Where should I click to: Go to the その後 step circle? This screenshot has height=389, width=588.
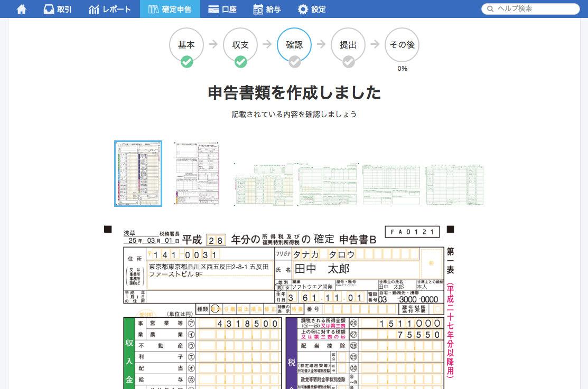click(402, 44)
